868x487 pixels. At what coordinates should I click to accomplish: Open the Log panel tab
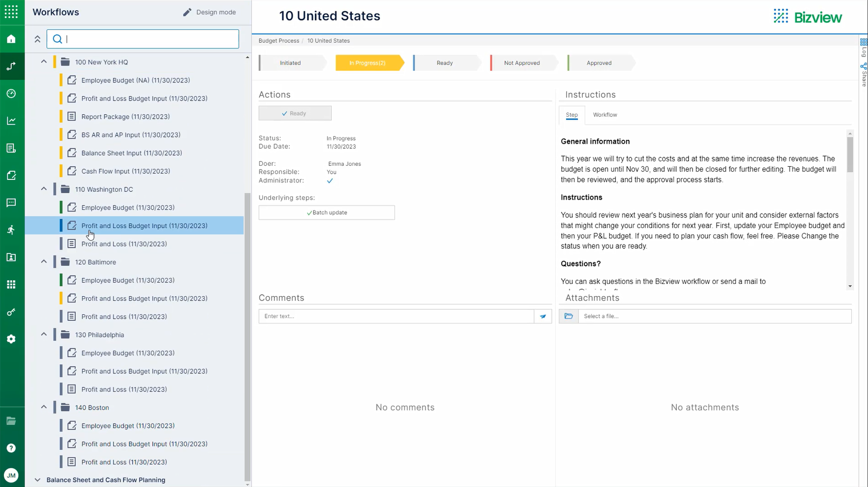pyautogui.click(x=864, y=49)
